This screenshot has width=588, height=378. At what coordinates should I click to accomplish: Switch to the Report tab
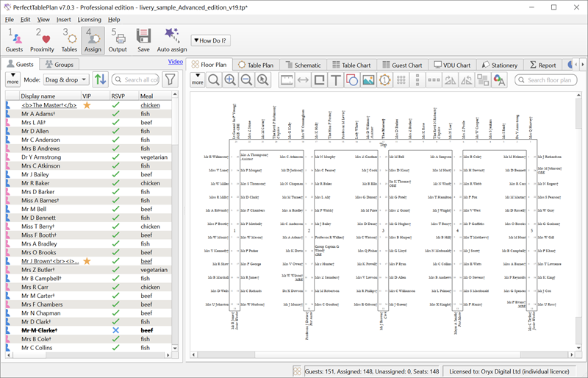(542, 65)
